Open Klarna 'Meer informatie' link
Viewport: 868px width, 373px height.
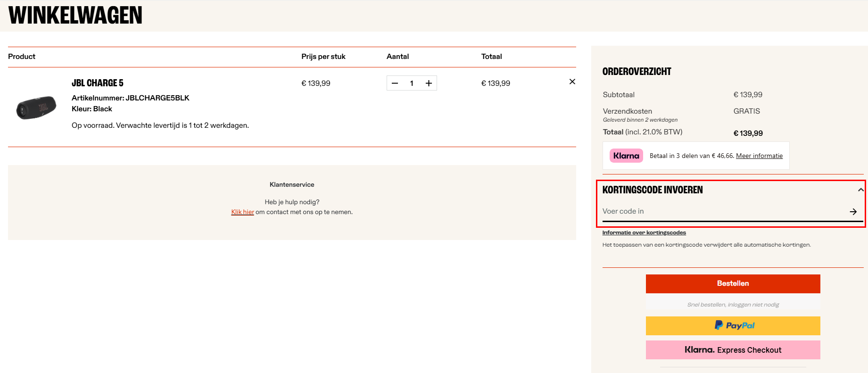coord(759,156)
